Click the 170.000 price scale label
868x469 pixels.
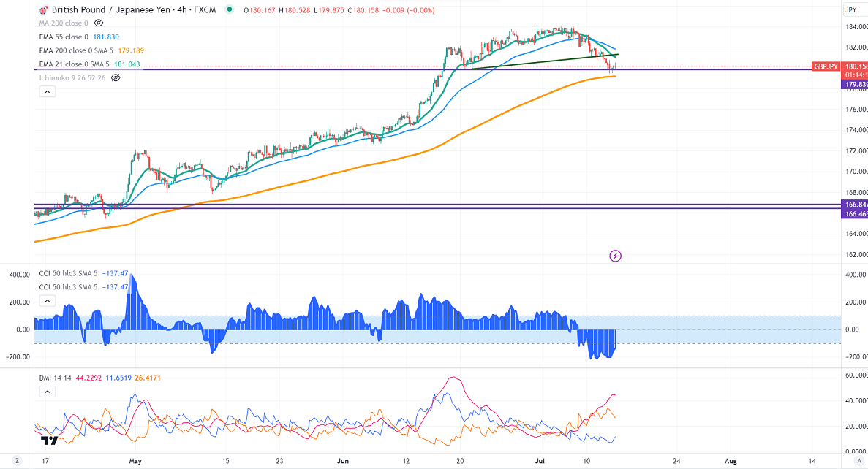(x=856, y=172)
